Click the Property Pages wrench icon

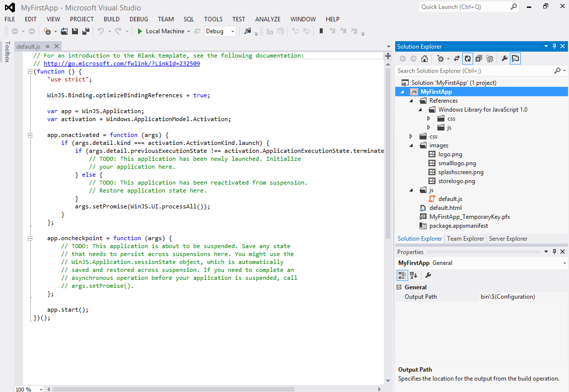pos(428,275)
